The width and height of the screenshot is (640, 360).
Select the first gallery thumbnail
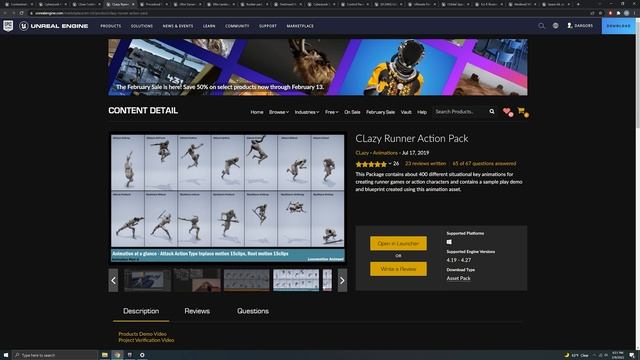(x=147, y=280)
